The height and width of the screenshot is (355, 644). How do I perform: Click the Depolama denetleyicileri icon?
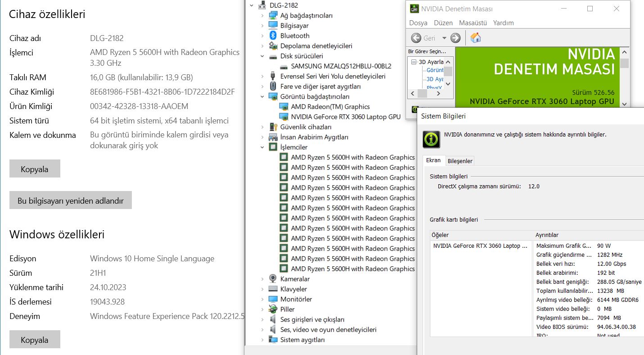coord(273,46)
